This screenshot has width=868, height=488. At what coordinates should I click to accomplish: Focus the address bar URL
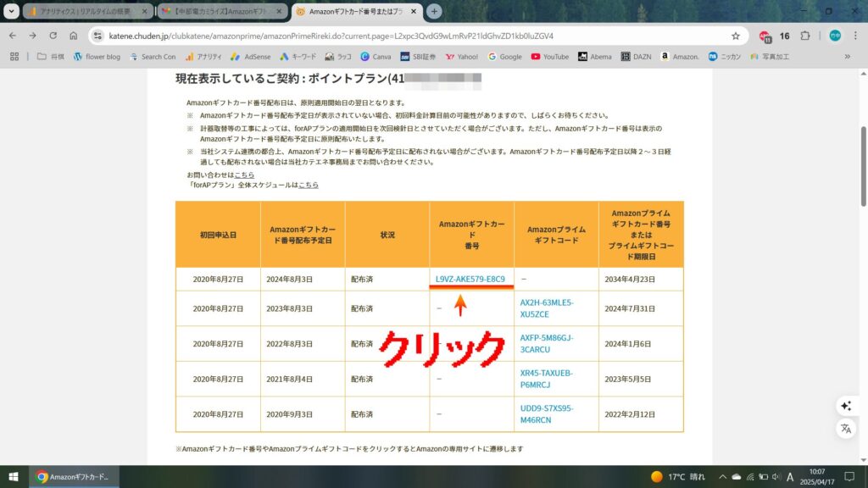331,36
